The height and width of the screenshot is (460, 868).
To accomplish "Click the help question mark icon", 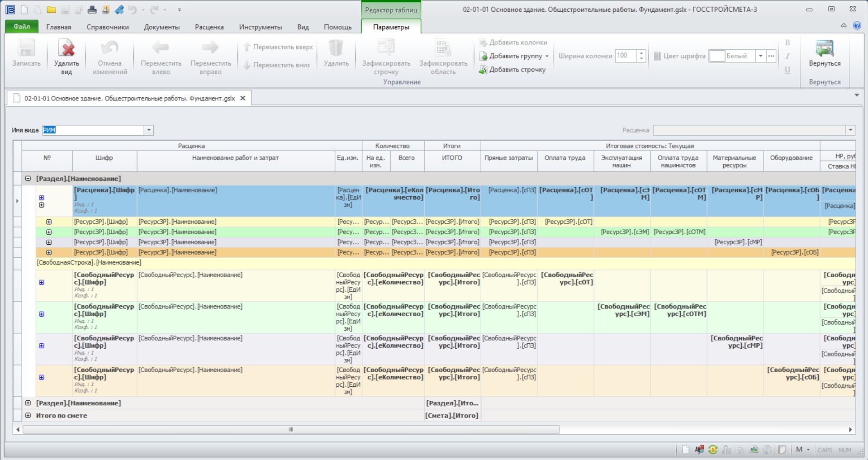I will [857, 26].
